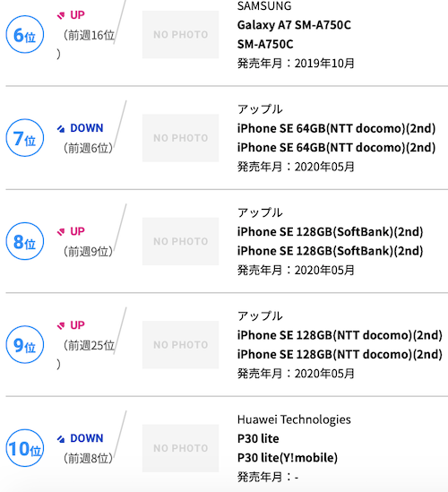448x492 pixels.
Task: Click NO PHOTO thumbnail for iPhone SE SoftBank
Action: click(180, 241)
